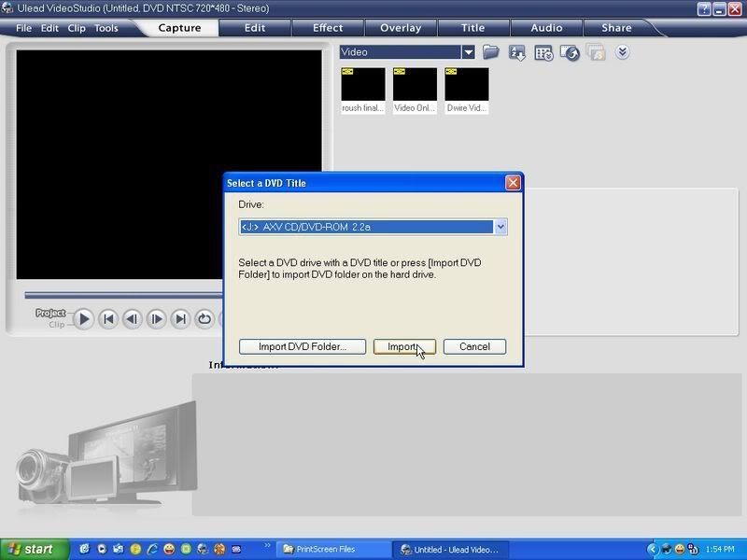The width and height of the screenshot is (747, 560).
Task: Switch to Project play mode
Action: click(x=50, y=313)
